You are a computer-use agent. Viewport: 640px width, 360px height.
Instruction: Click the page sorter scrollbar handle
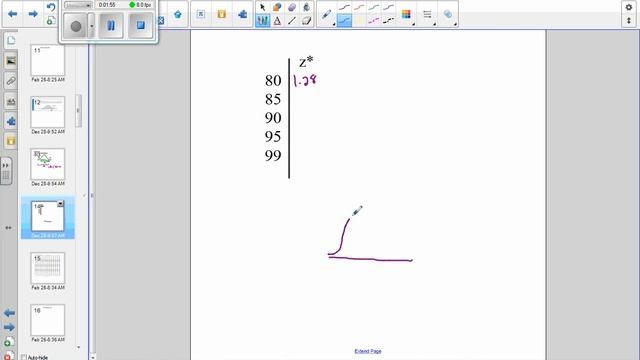pyautogui.click(x=78, y=111)
